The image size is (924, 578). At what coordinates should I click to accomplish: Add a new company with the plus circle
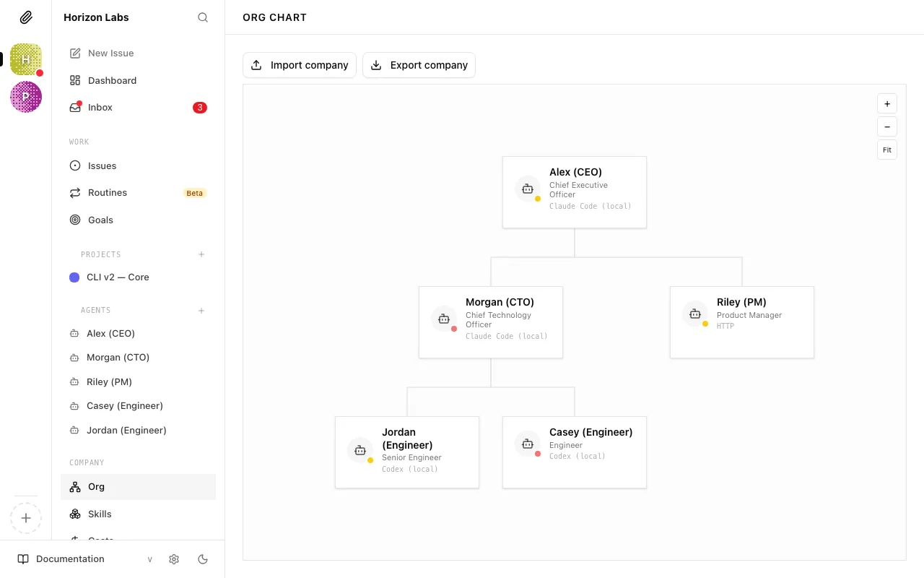click(26, 518)
